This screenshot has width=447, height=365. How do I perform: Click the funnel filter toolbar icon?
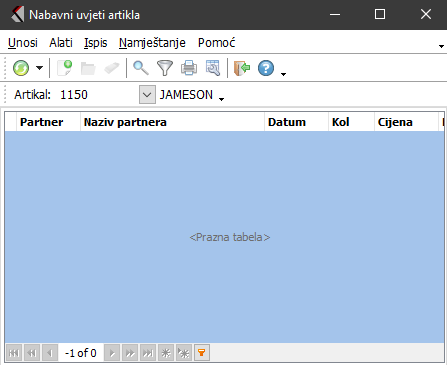point(165,68)
